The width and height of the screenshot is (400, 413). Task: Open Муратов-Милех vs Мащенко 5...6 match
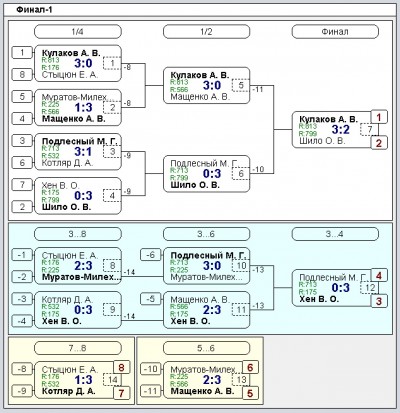pyautogui.click(x=206, y=380)
